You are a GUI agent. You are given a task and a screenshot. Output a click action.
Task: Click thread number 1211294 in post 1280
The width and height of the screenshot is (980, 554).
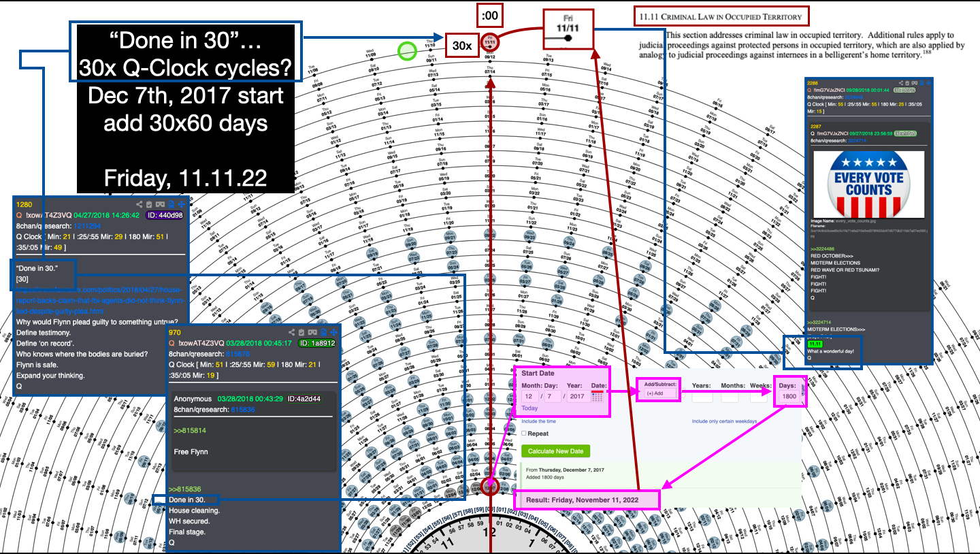(103, 225)
